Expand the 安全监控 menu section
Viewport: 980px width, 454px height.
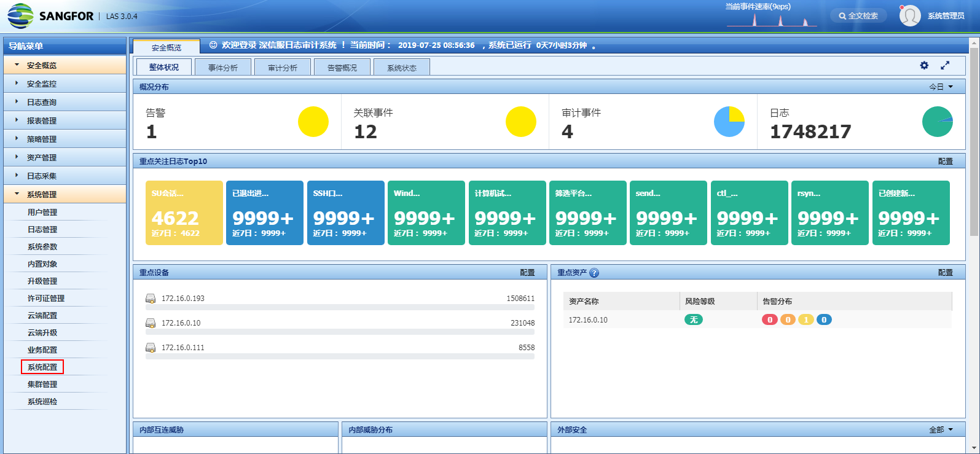coord(65,84)
